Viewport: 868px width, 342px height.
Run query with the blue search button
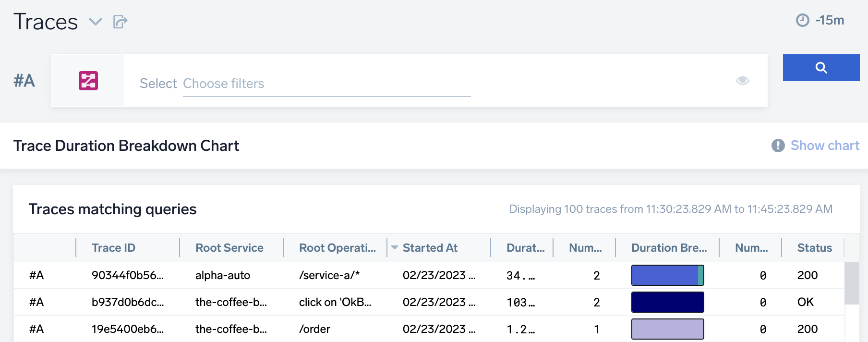(x=821, y=68)
